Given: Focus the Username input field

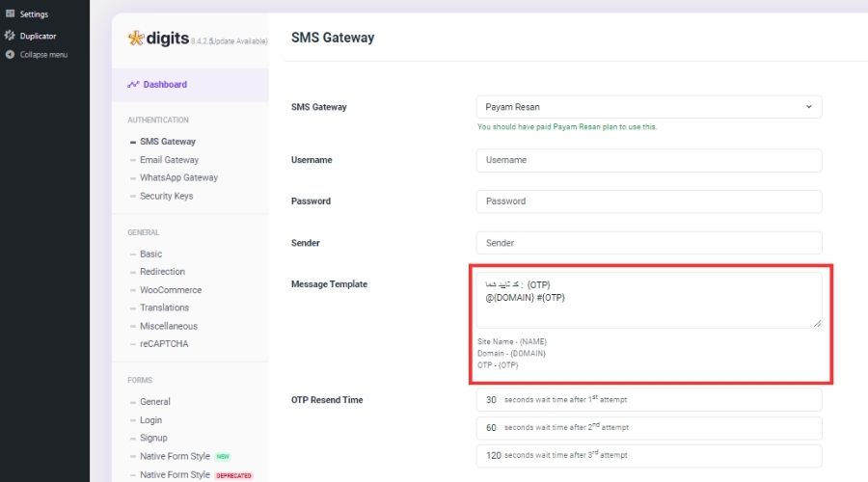Looking at the screenshot, I should pos(648,160).
